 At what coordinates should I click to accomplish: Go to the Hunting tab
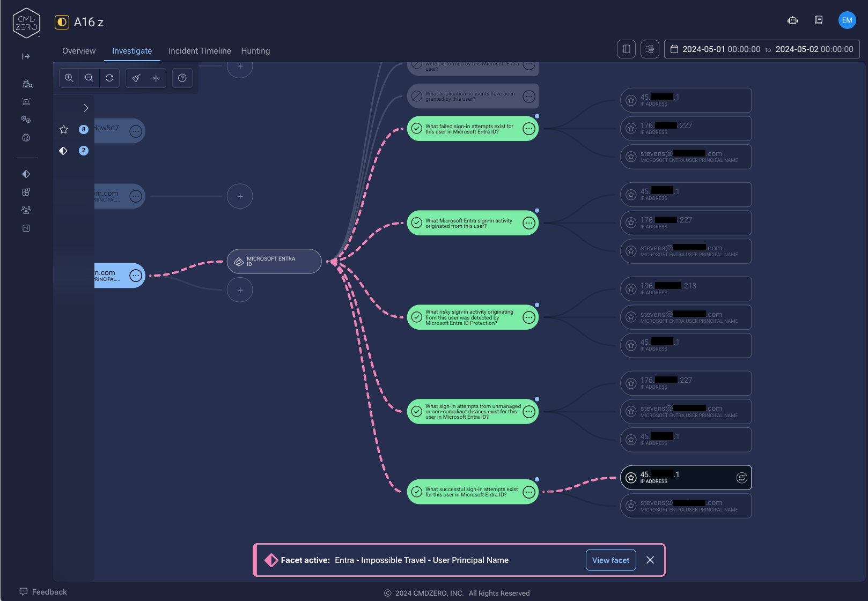pyautogui.click(x=255, y=51)
